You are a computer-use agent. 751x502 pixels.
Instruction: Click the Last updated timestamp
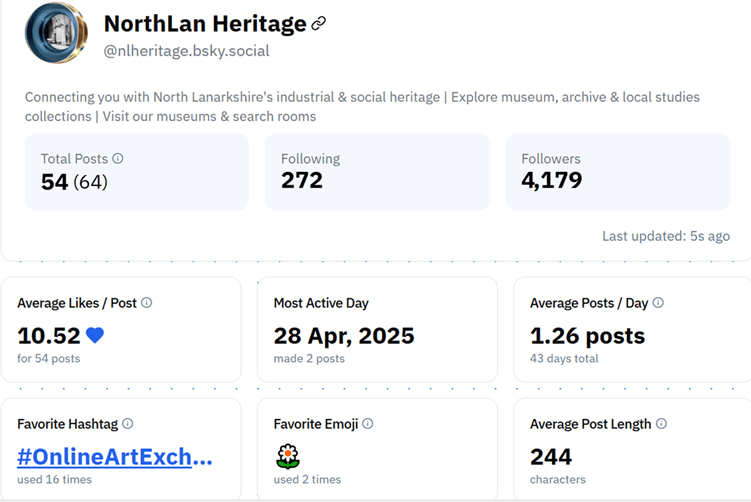click(665, 236)
